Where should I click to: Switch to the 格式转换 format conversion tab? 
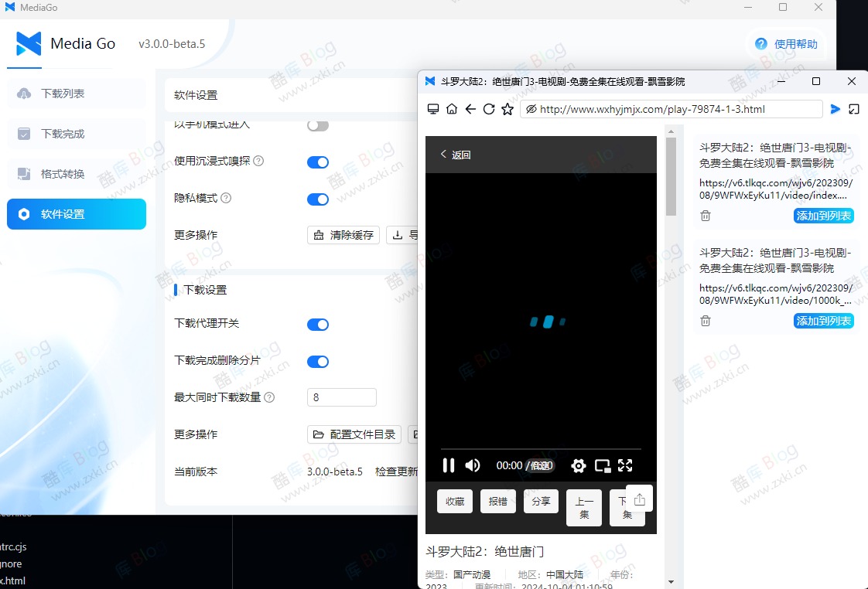(x=77, y=174)
